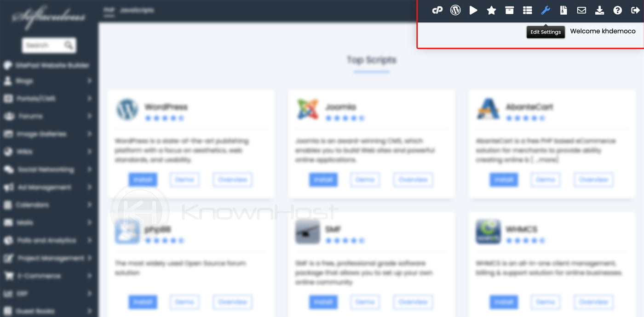Image resolution: width=644 pixels, height=317 pixels.
Task: Log out via the exit icon
Action: point(635,10)
